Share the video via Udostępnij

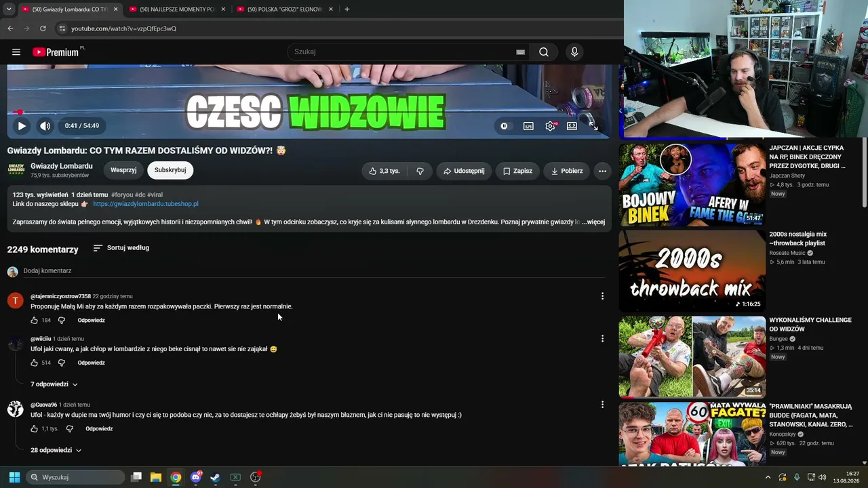pyautogui.click(x=464, y=171)
